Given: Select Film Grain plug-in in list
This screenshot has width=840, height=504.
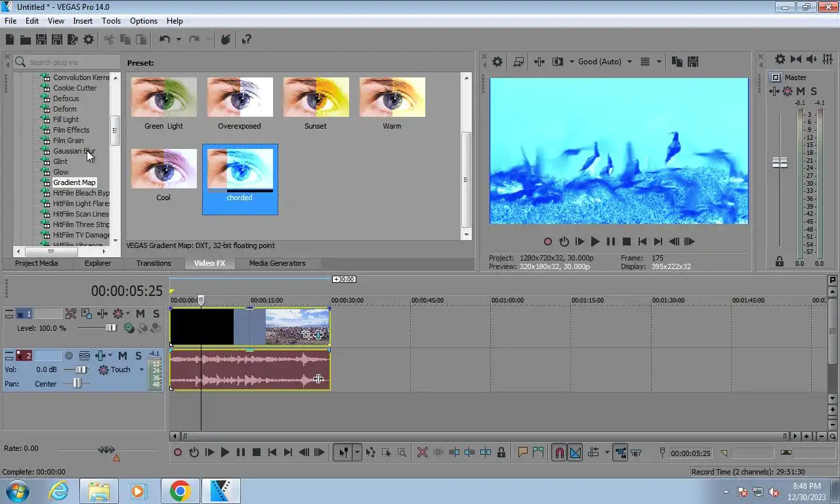Looking at the screenshot, I should 68,140.
